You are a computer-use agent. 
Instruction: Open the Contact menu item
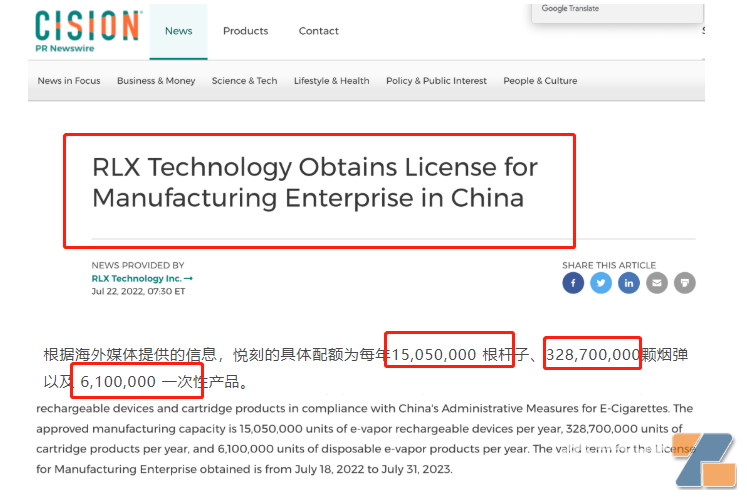point(319,31)
